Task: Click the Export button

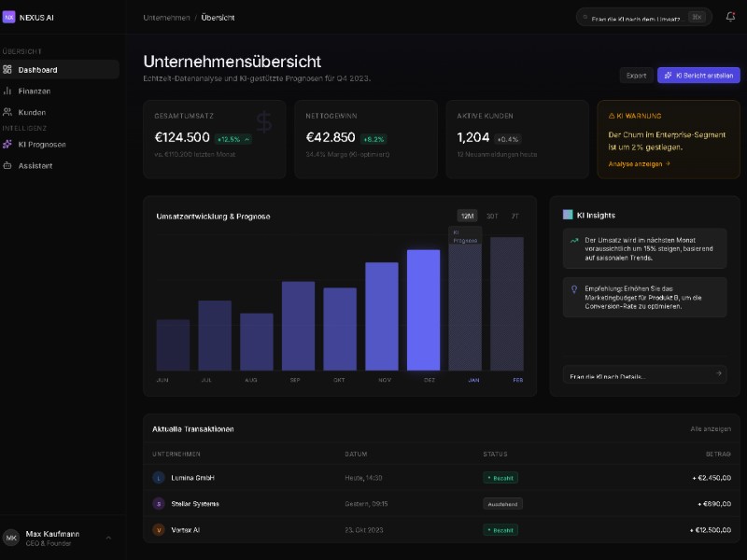Action: 636,76
